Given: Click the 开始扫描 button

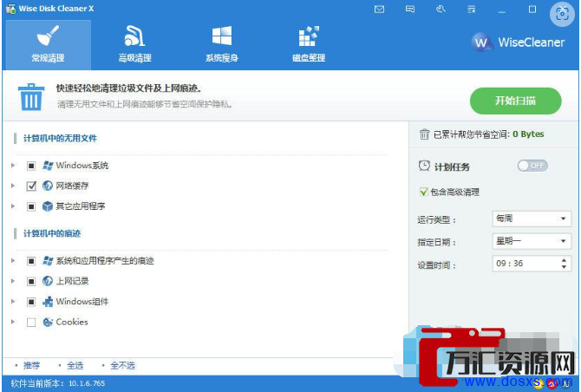Looking at the screenshot, I should pos(515,101).
